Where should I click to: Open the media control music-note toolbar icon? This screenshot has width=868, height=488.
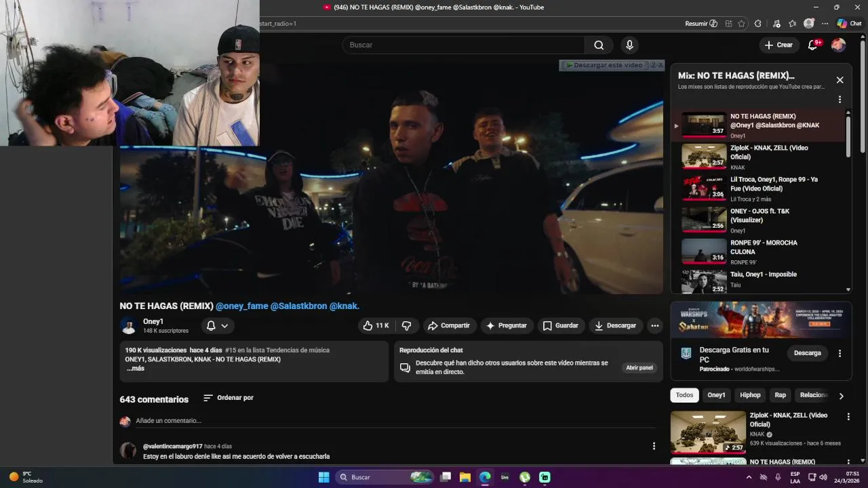point(776,24)
